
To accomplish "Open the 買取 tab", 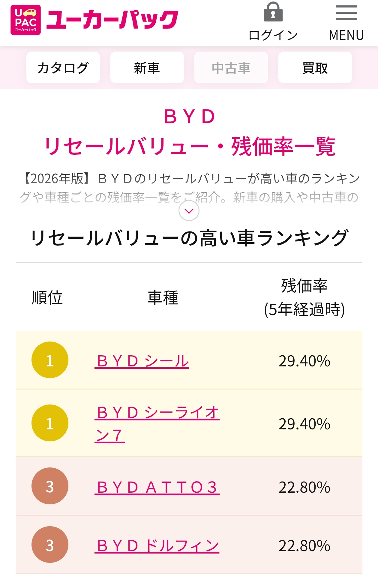I will click(315, 67).
